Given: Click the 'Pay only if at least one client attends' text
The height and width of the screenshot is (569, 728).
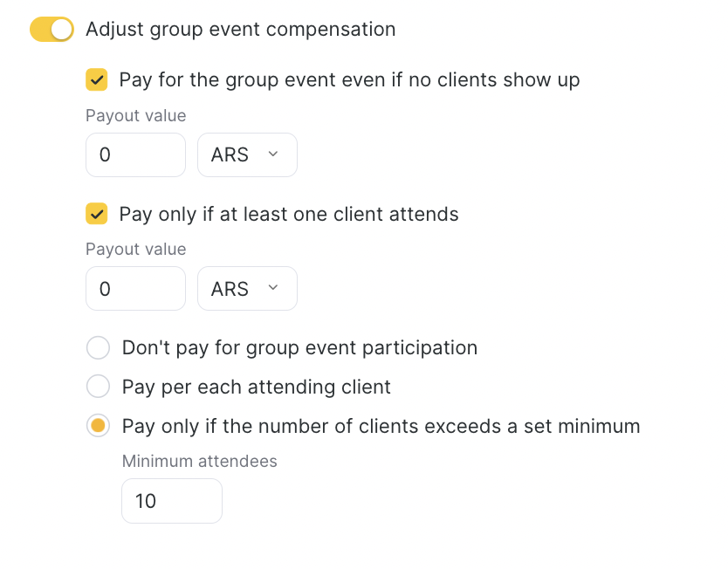Looking at the screenshot, I should [x=289, y=214].
